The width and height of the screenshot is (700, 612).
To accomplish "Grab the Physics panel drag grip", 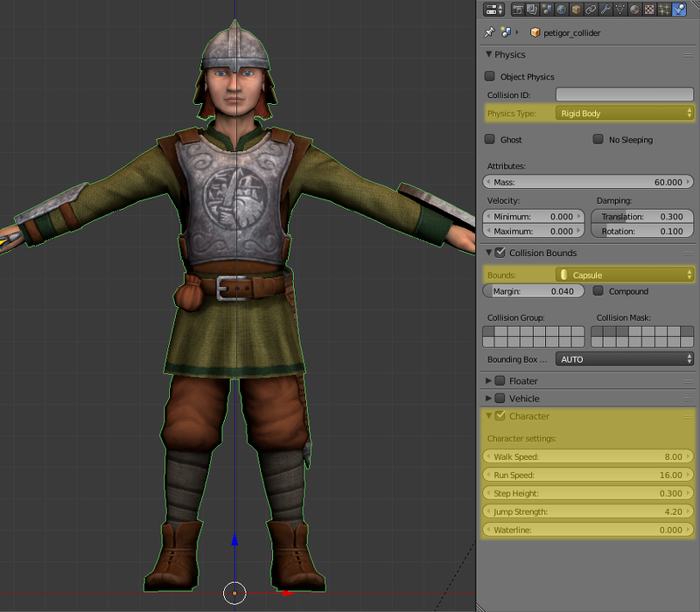I will (x=688, y=55).
